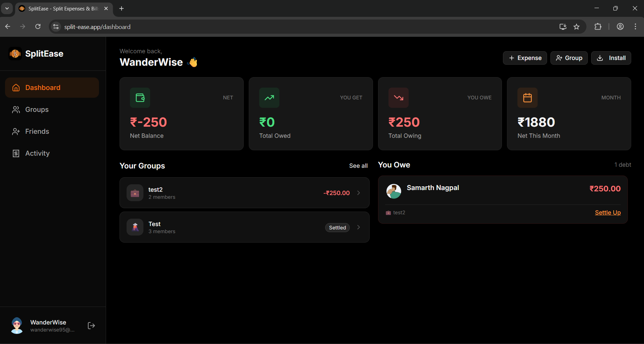Click the WanderWise username in sidebar

pyautogui.click(x=48, y=322)
